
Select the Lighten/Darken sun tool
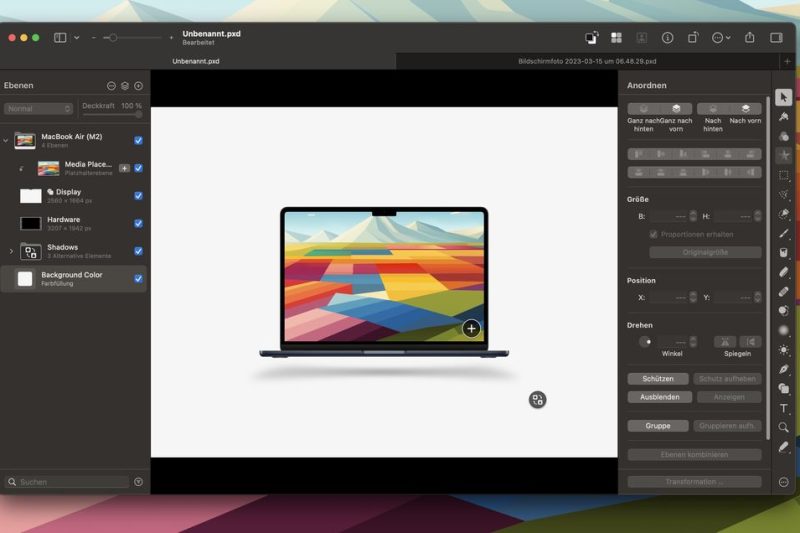pos(784,350)
